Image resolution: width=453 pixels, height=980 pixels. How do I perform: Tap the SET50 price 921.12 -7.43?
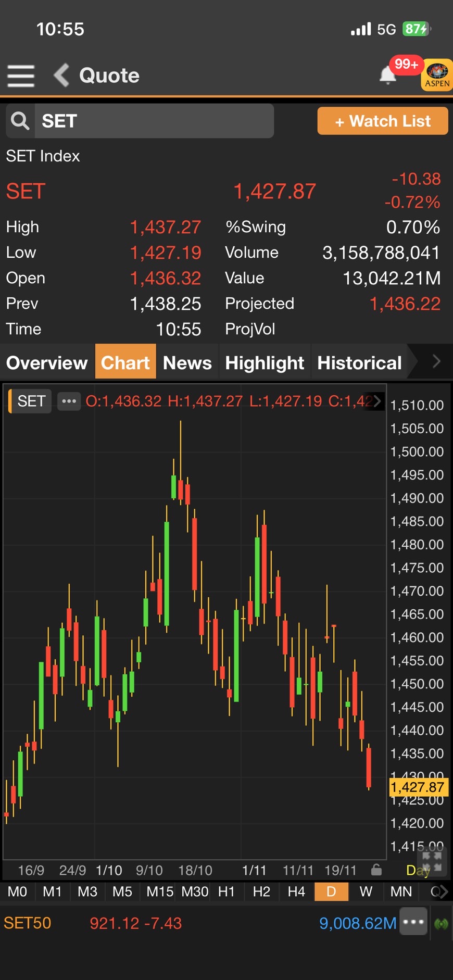tap(135, 923)
